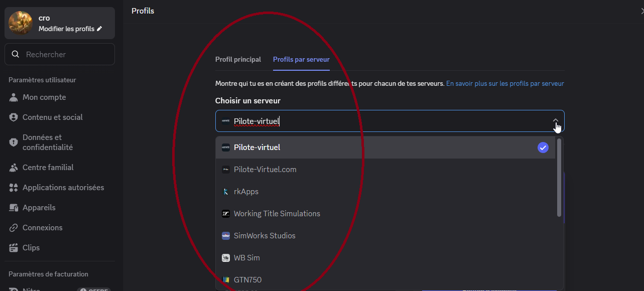
Task: Click the Appareils devices icon
Action: [14, 208]
